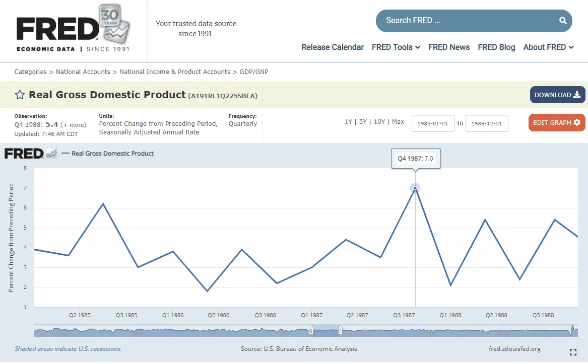Click the search magnifier icon
This screenshot has width=588, height=364.
click(x=563, y=21)
